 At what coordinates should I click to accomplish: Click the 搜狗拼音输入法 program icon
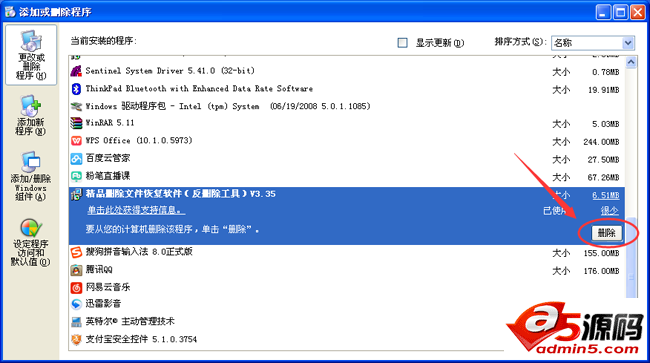coord(76,252)
